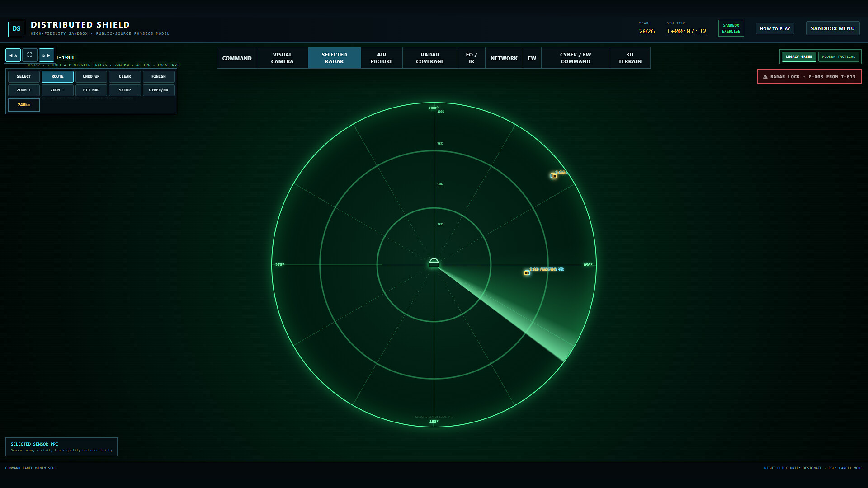The height and width of the screenshot is (488, 868).
Task: Click the Radar Lock P-008 alert banner
Action: (x=809, y=77)
